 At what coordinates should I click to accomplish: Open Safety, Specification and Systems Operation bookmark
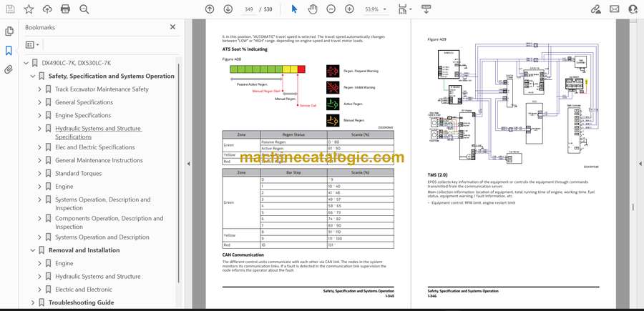click(112, 76)
